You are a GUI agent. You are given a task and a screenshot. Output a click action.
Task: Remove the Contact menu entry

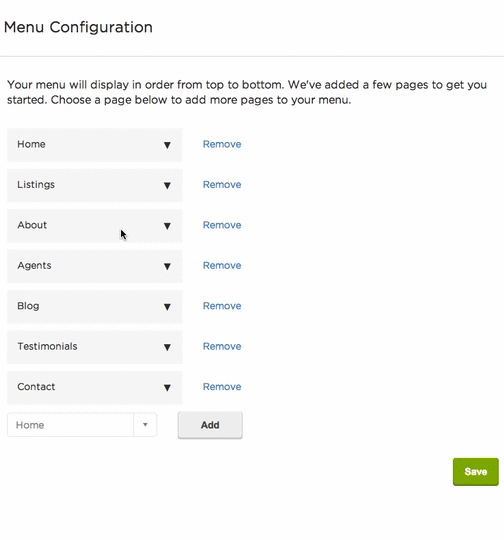coord(222,387)
